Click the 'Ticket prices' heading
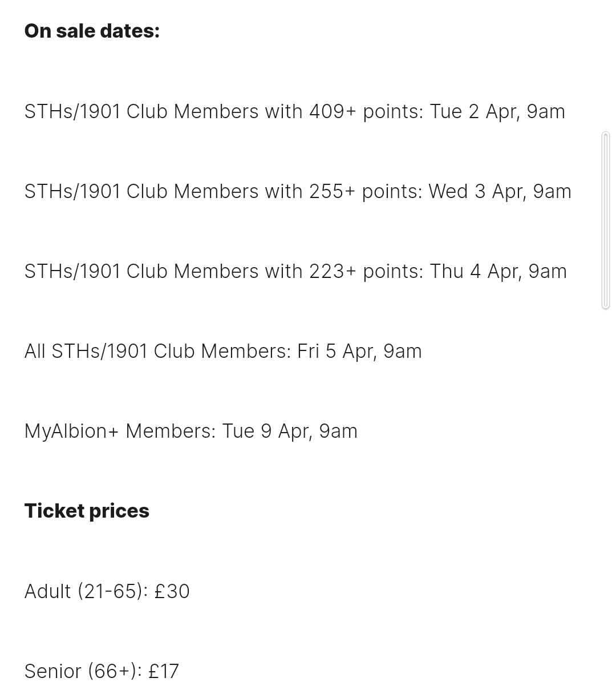 87,511
